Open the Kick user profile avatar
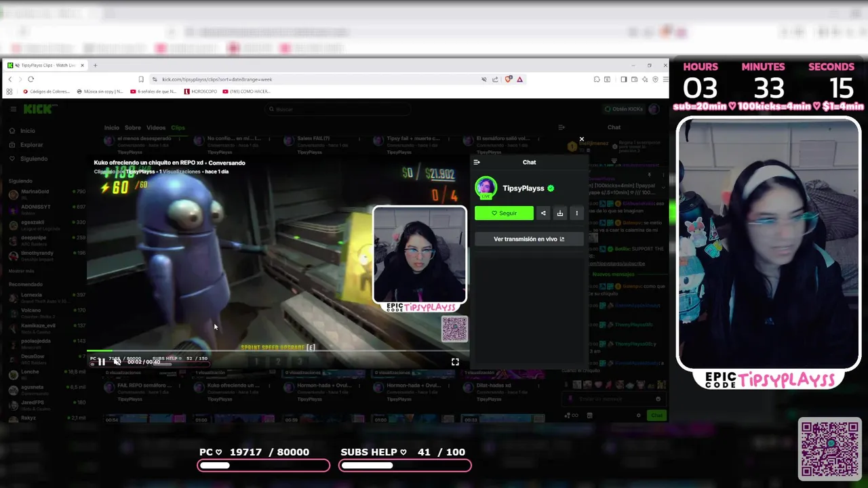 point(654,109)
